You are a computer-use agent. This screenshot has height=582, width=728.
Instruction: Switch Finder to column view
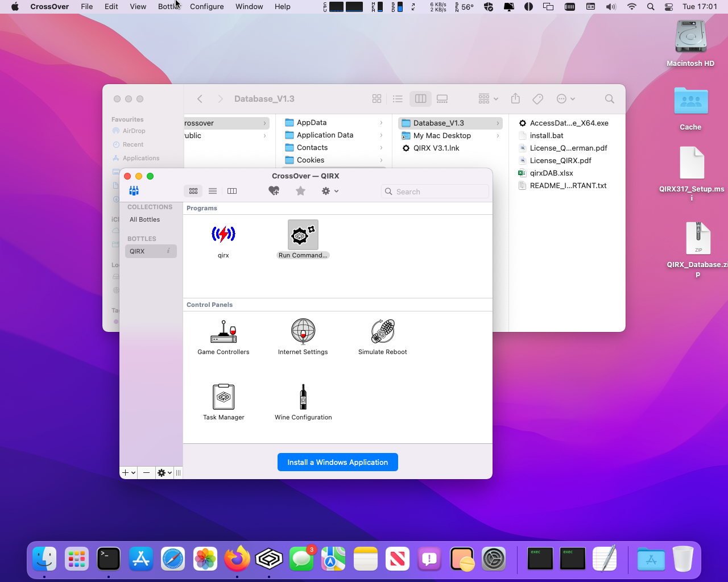click(420, 99)
